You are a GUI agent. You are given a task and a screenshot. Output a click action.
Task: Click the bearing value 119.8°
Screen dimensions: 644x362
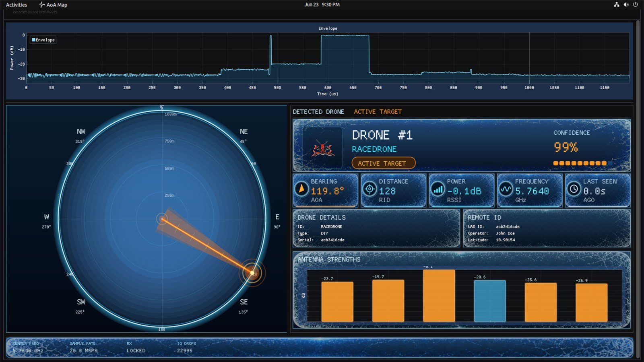(x=327, y=191)
